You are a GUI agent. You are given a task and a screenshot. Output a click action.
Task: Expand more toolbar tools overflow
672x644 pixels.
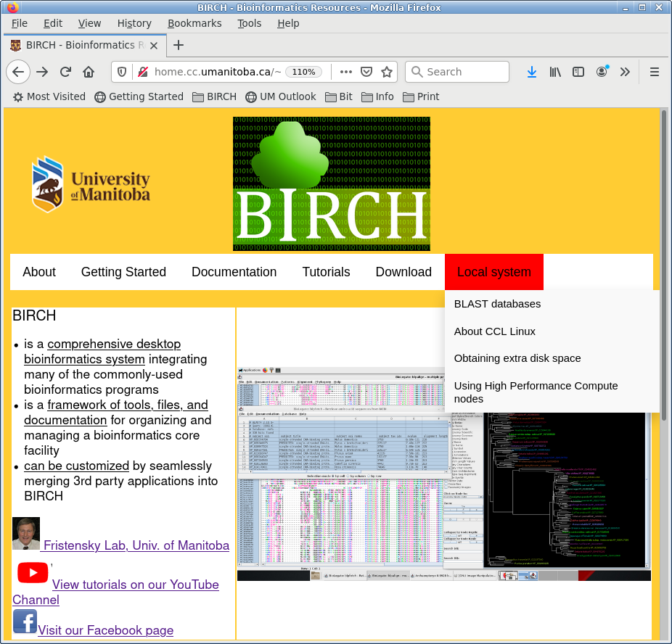(625, 72)
